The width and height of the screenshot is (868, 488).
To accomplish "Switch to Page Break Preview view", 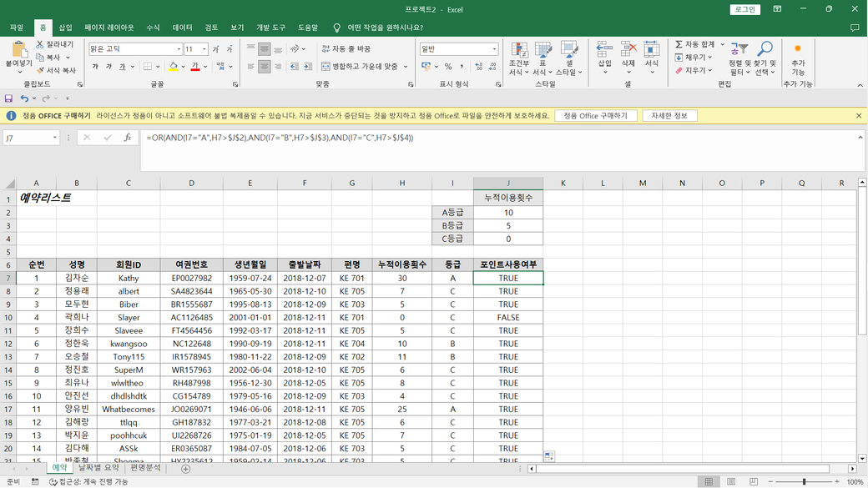I will (754, 481).
